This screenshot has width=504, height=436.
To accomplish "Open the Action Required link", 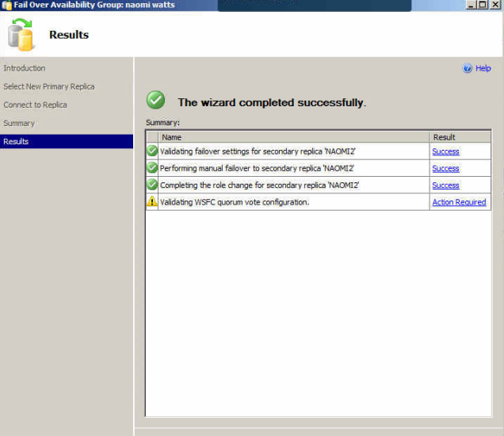I will tap(459, 202).
